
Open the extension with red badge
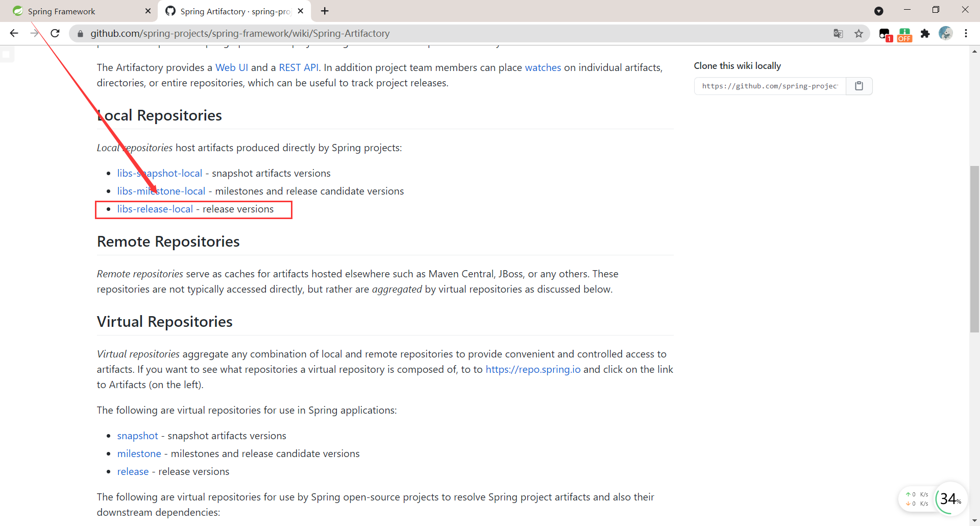[x=885, y=34]
